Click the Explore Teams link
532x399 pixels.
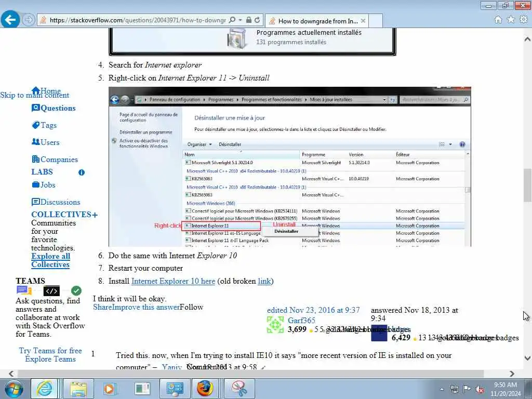coord(50,359)
